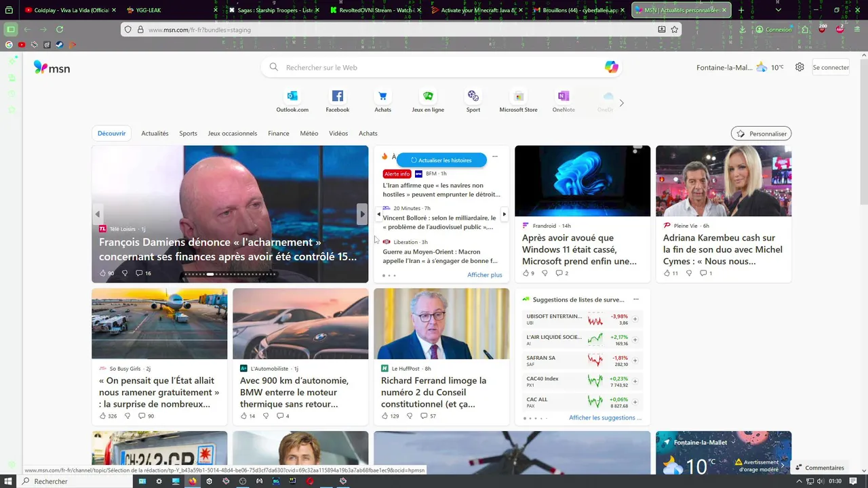The image size is (868, 488).
Task: Click the browser address bar
Action: [x=400, y=30]
